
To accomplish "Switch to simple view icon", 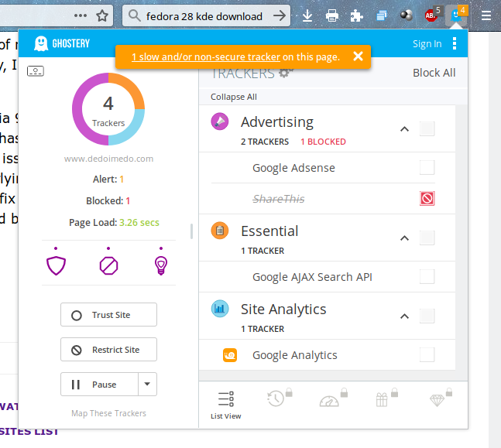I will point(36,71).
